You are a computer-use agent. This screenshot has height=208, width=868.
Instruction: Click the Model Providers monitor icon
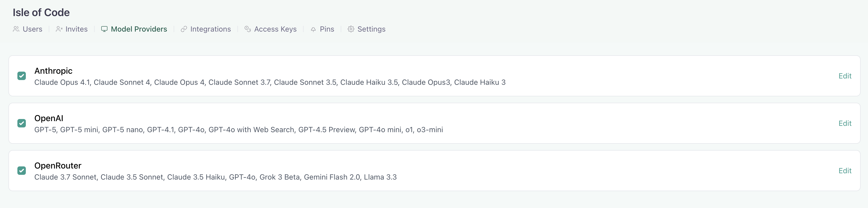click(x=104, y=29)
